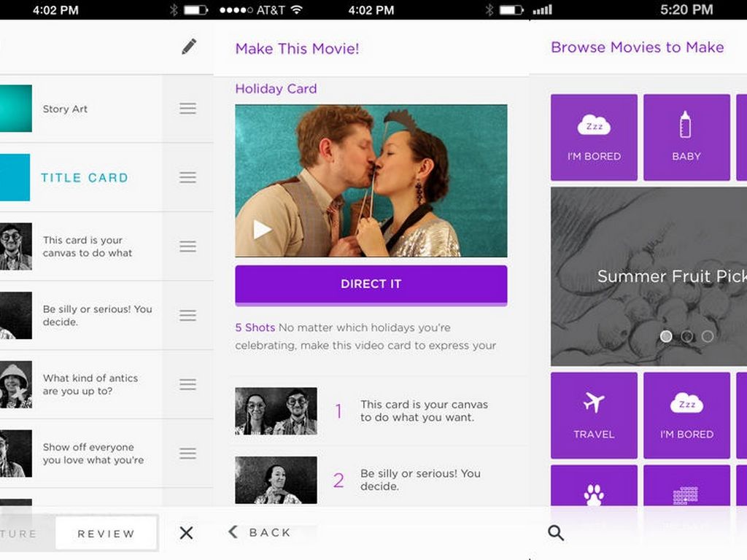Open the Holiday Card title link
The height and width of the screenshot is (560, 747).
point(276,89)
